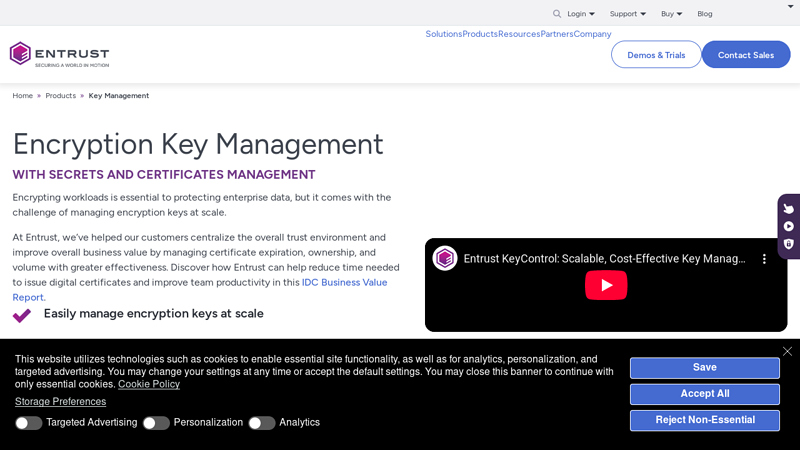Expand the Buy dropdown
Viewport: 800px width, 450px height.
click(x=671, y=14)
